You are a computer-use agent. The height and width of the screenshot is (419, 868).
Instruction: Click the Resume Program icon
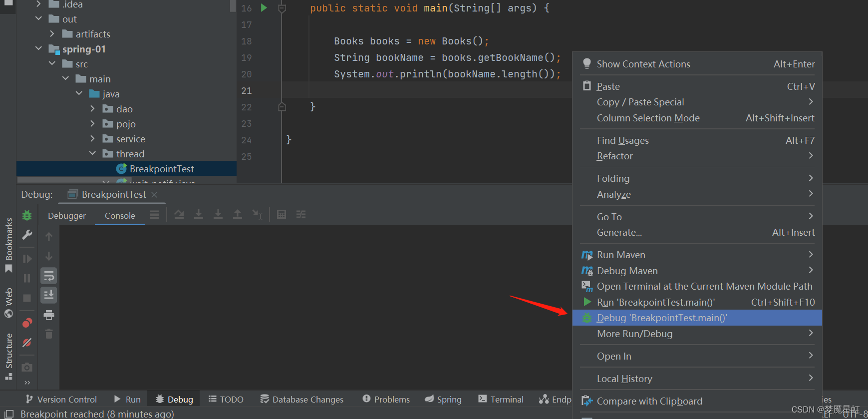(27, 259)
